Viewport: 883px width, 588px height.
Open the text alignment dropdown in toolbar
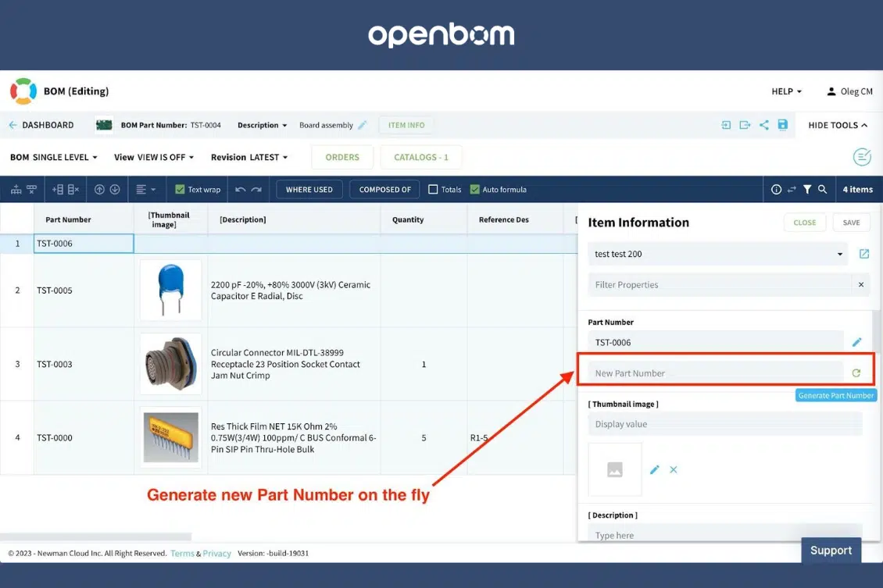click(145, 190)
